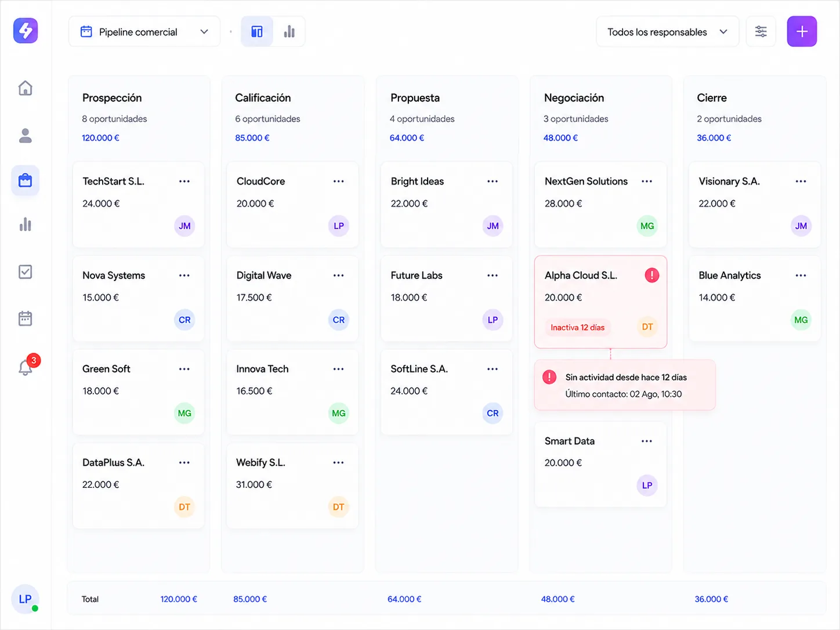Image resolution: width=840 pixels, height=630 pixels.
Task: Open options menu for NextGen Solutions card
Action: click(647, 182)
